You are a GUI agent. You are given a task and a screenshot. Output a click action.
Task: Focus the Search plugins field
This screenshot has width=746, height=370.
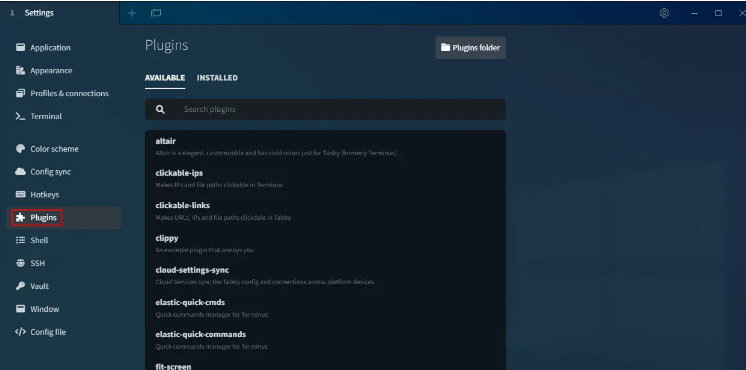point(325,109)
